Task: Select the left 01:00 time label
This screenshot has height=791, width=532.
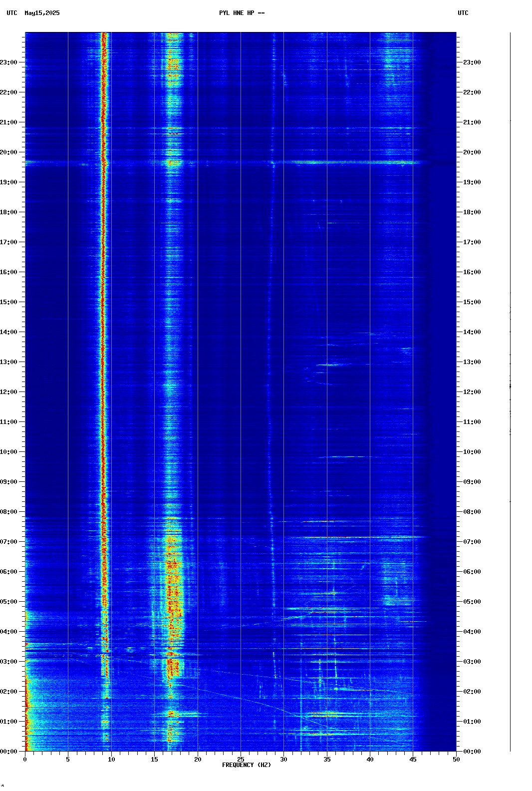Action: tap(8, 722)
